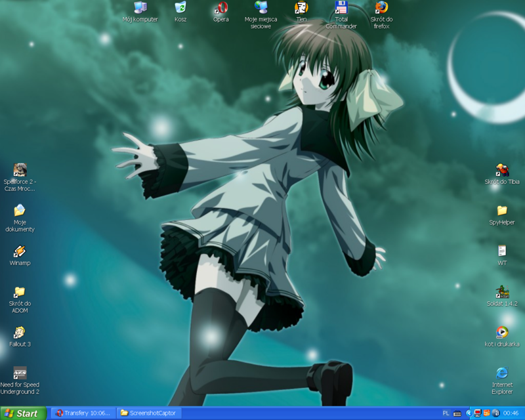Select the Opera browser shortcut
Image resolution: width=525 pixels, height=420 pixels.
[x=220, y=12]
